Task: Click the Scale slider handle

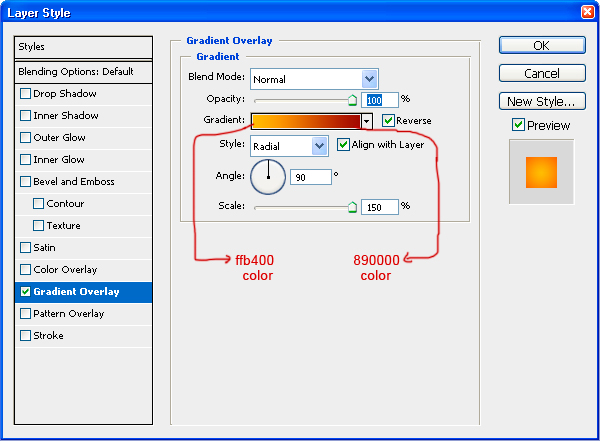Action: tap(352, 207)
